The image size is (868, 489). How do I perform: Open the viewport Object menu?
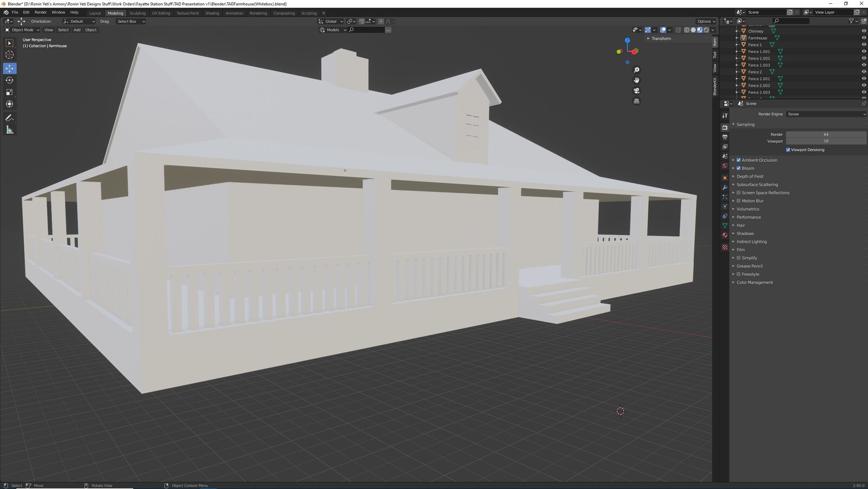(x=91, y=30)
